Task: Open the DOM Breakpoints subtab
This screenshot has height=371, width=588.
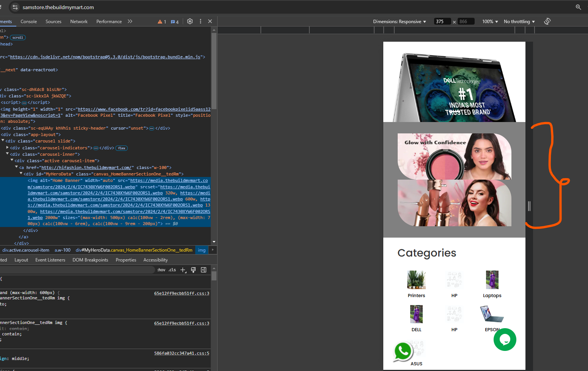Action: pos(90,260)
